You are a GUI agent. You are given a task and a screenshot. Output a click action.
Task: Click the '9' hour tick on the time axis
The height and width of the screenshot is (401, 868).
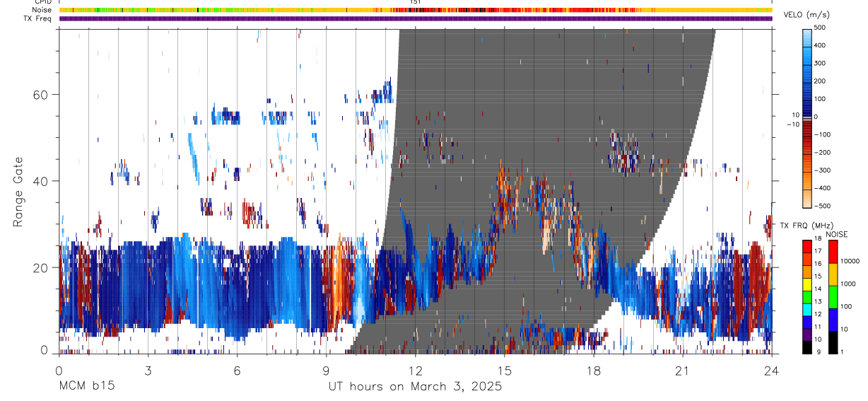[x=326, y=370]
